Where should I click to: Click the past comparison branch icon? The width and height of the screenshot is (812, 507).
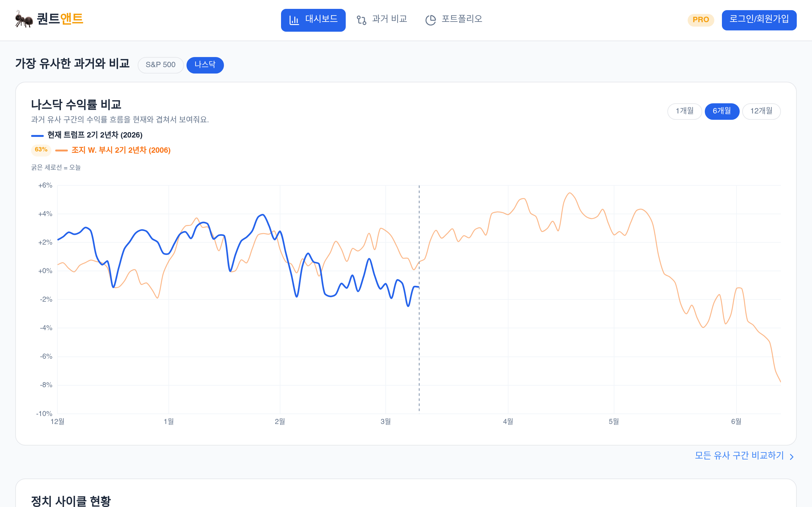tap(361, 20)
